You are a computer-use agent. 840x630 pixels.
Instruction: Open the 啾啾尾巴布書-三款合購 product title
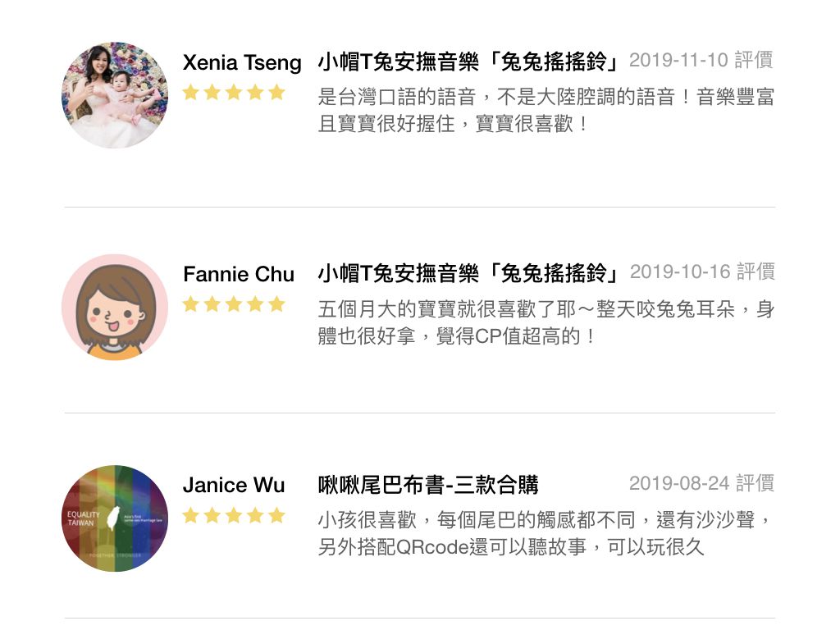click(x=428, y=485)
